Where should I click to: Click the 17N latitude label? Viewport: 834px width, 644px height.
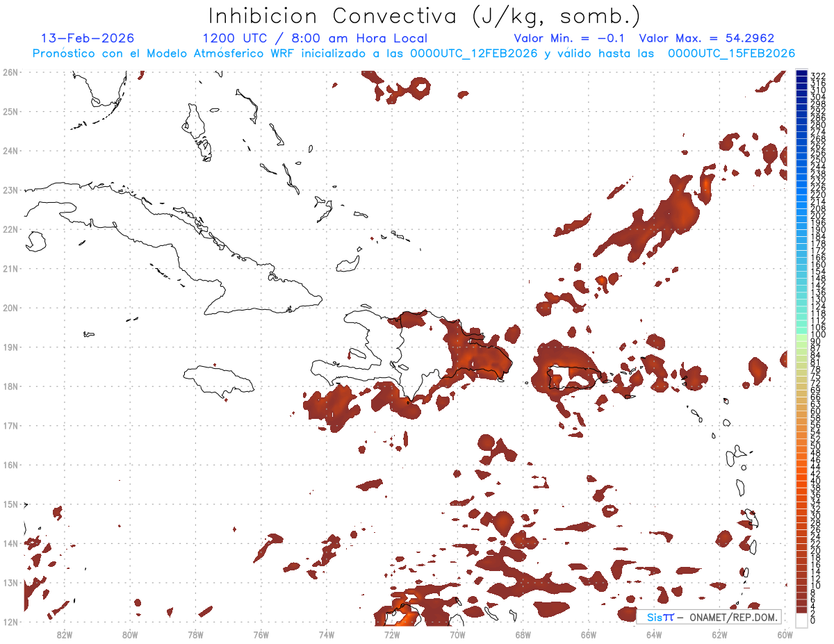10,425
